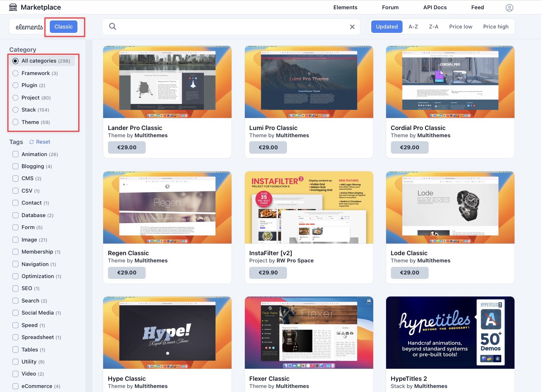The image size is (541, 392).
Task: Enable the Video tag checkbox
Action: 16,374
